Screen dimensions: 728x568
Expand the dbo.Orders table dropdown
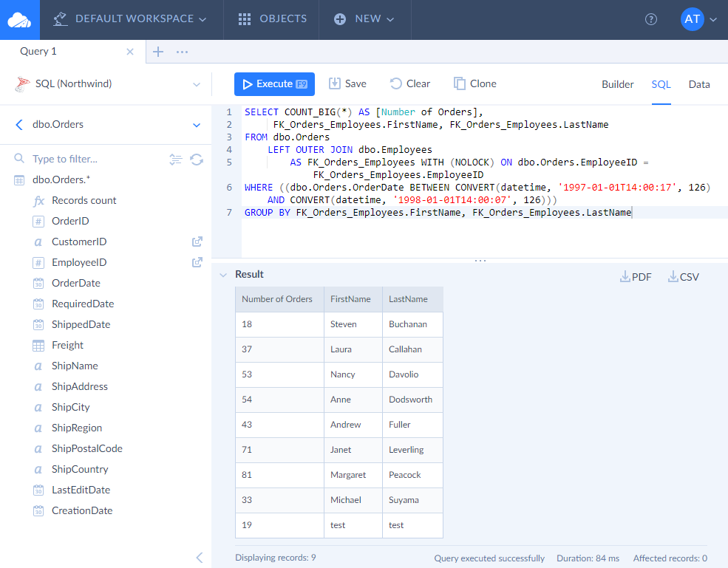197,125
